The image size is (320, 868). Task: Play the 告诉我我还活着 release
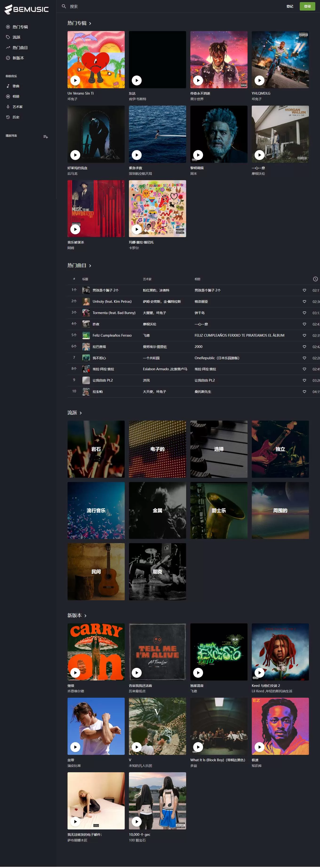click(x=136, y=673)
